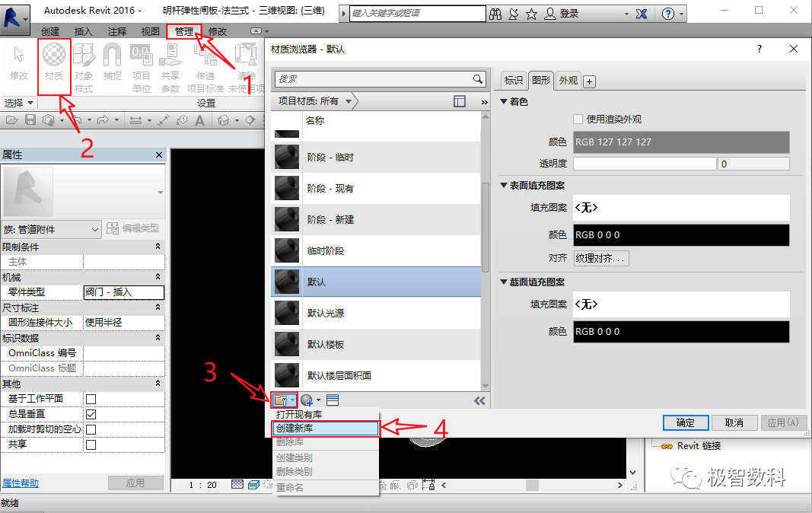Toggle library panel view icon
The image size is (812, 513).
460,101
